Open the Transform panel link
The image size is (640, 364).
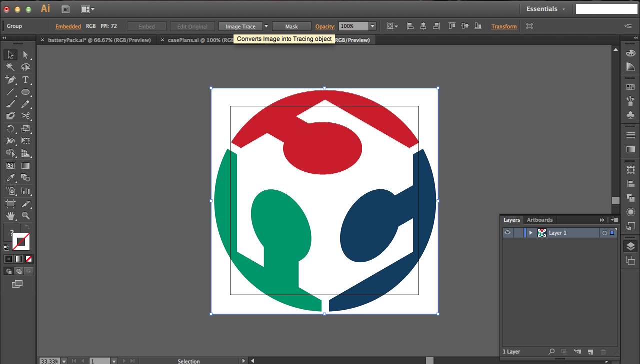504,26
